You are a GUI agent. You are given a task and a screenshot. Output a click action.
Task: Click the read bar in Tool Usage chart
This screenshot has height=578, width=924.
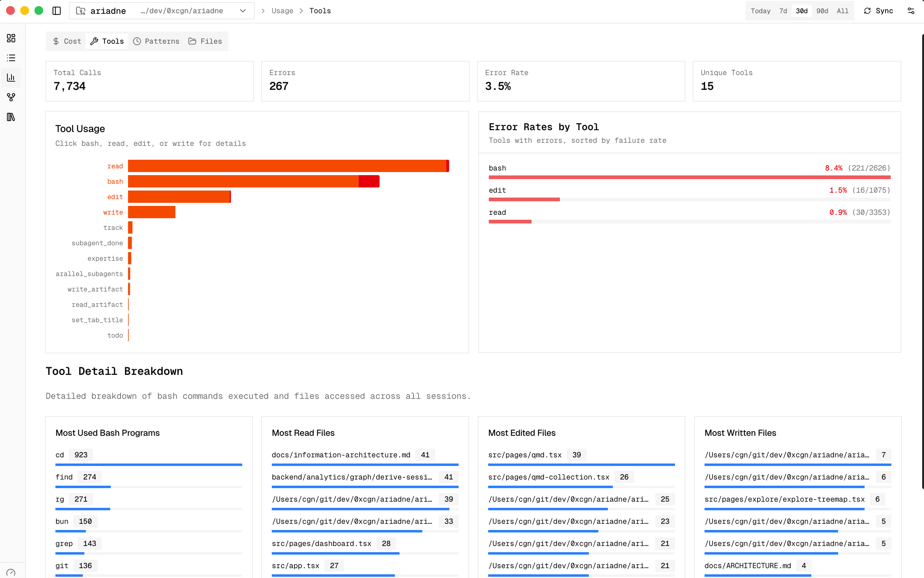(x=289, y=166)
